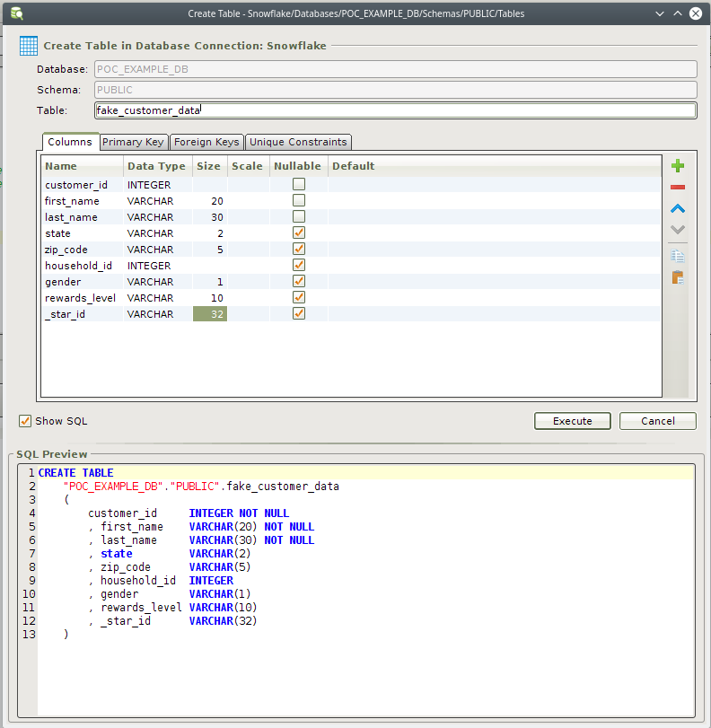This screenshot has width=711, height=728.
Task: Uncheck Nullable for _star_id row
Action: [x=299, y=314]
